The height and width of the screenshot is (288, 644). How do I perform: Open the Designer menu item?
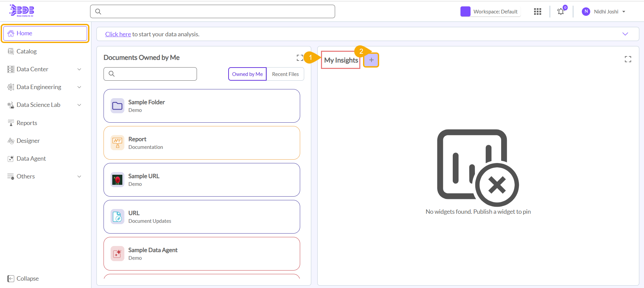[28, 141]
